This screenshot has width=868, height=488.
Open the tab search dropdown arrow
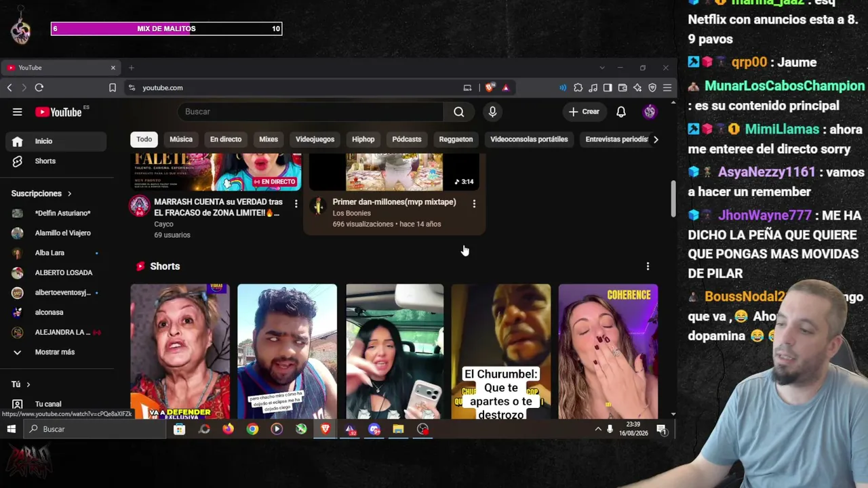601,68
